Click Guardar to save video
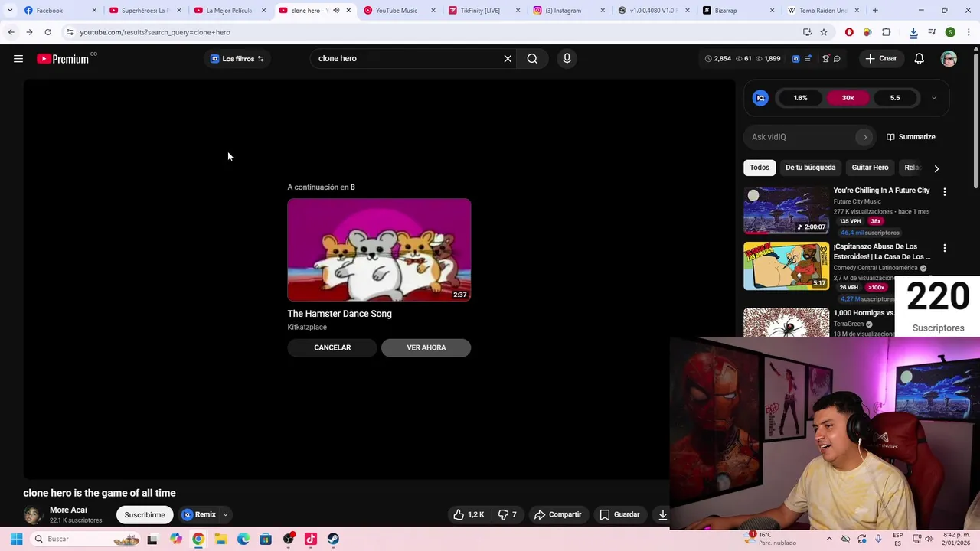 click(619, 514)
